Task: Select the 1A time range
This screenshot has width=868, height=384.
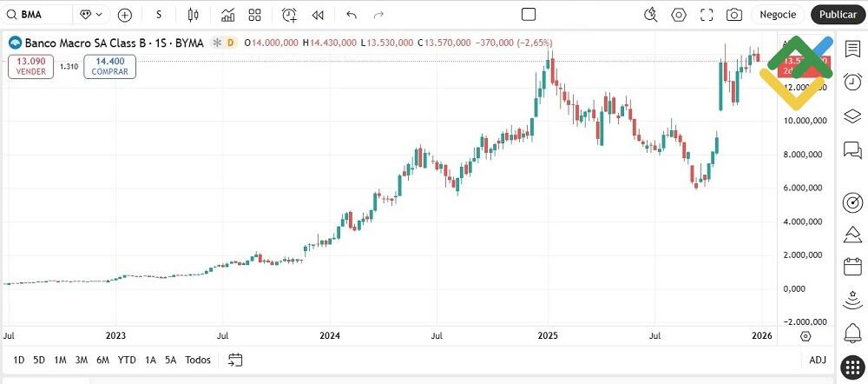Action: (150, 361)
